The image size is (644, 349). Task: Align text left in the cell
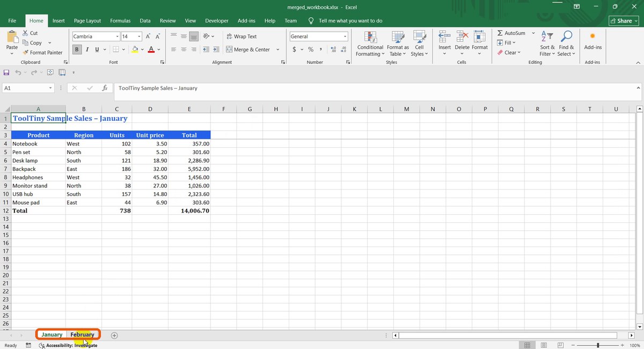[174, 49]
